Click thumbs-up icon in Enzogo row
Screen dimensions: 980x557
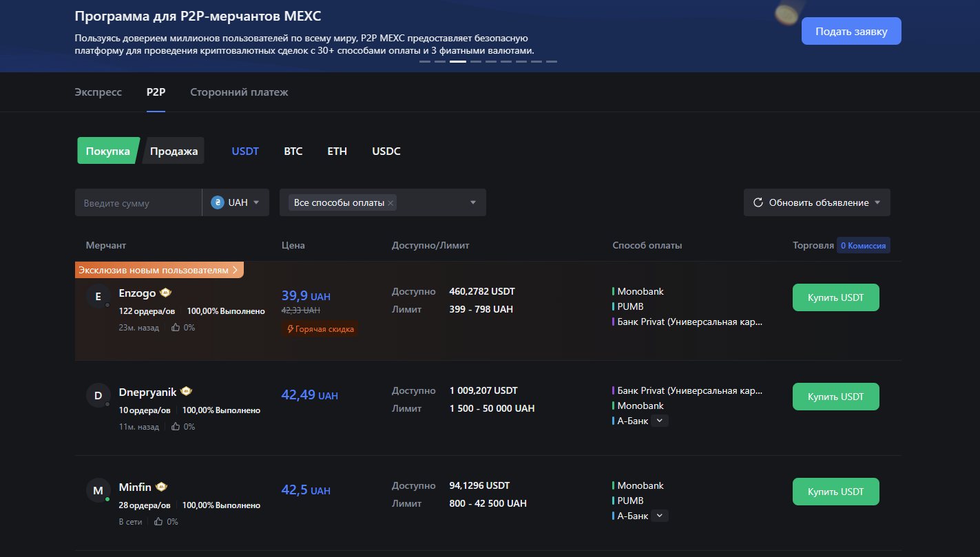pyautogui.click(x=176, y=328)
